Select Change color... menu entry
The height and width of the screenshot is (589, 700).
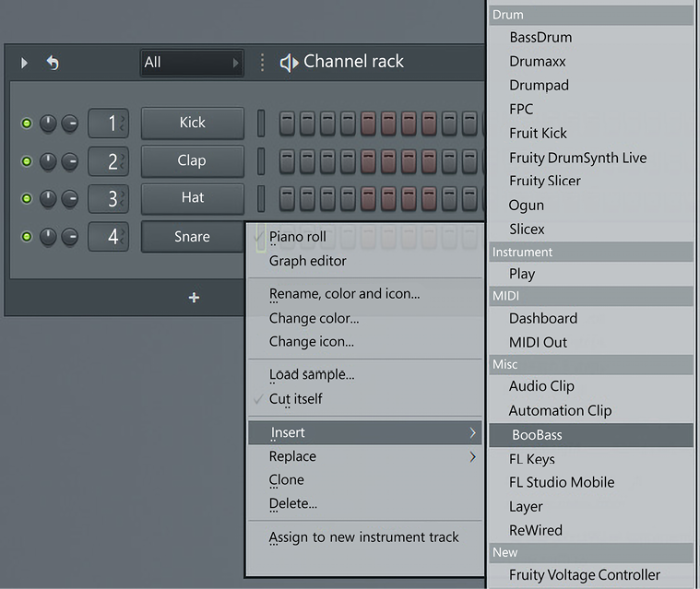click(x=365, y=318)
